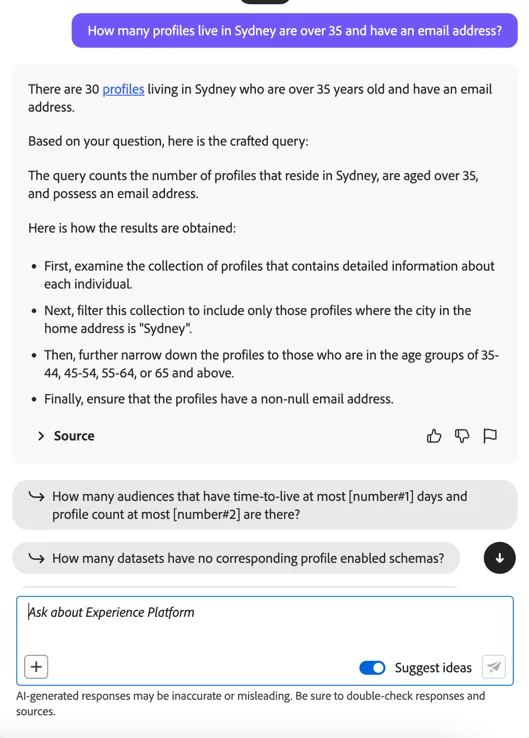
Task: Click the thumbs up feedback icon
Action: pos(434,436)
